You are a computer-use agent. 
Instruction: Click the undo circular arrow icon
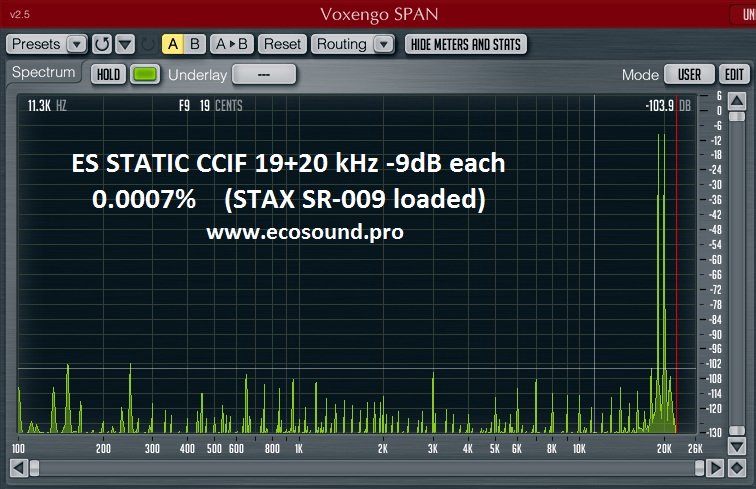tap(102, 44)
